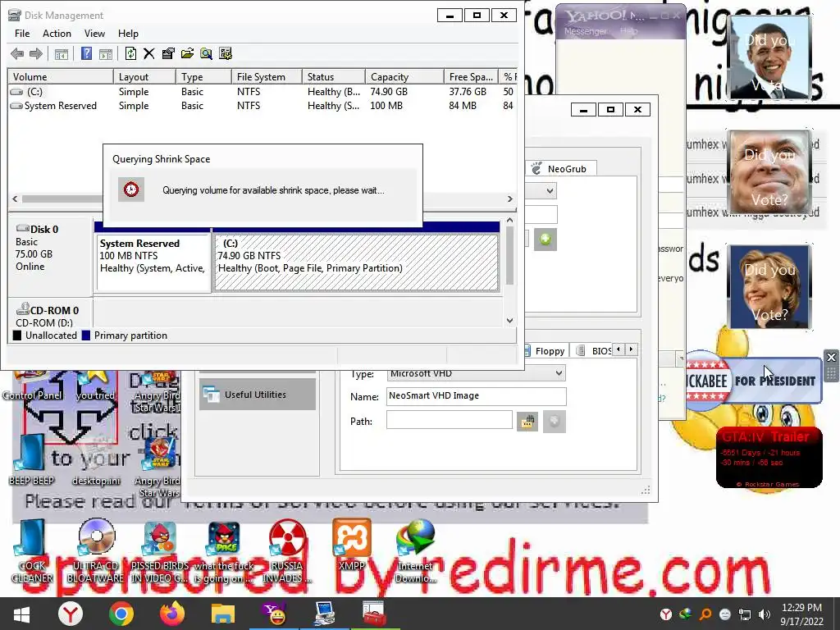Viewport: 840px width, 630px height.
Task: Open Google Chrome from the taskbar
Action: click(121, 614)
